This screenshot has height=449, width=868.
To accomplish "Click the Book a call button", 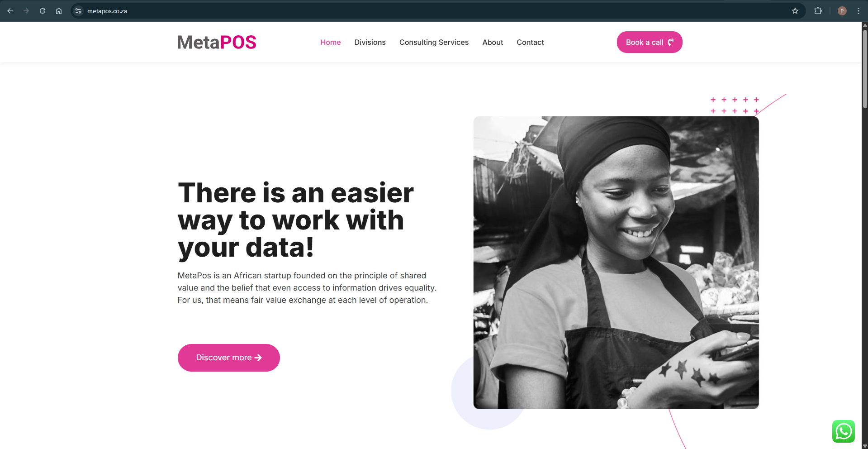I will pyautogui.click(x=650, y=42).
